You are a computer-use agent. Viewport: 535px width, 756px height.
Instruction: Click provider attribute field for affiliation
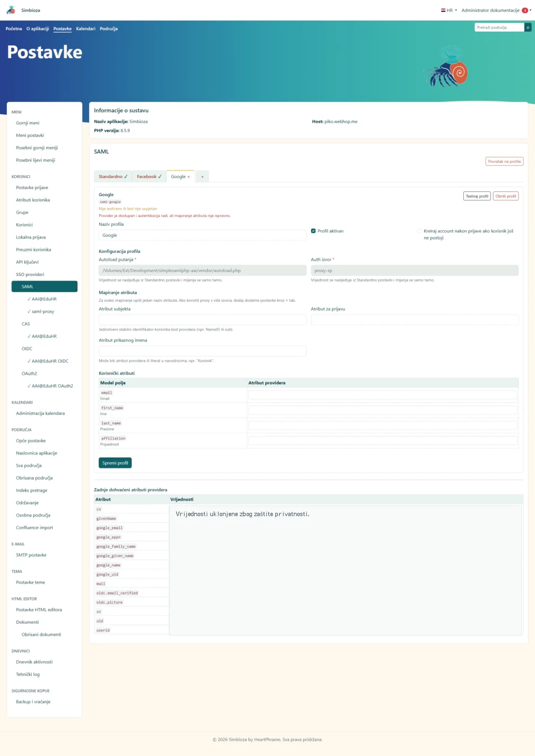(383, 440)
